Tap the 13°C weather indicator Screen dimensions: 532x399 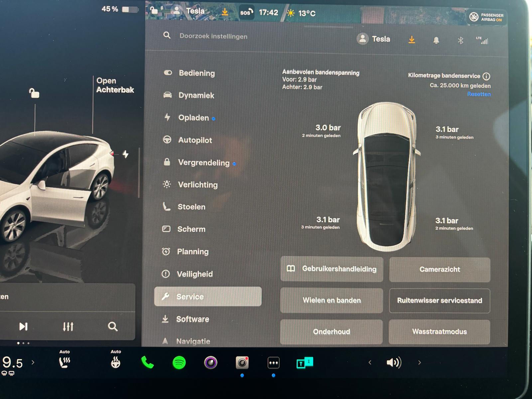pyautogui.click(x=301, y=13)
